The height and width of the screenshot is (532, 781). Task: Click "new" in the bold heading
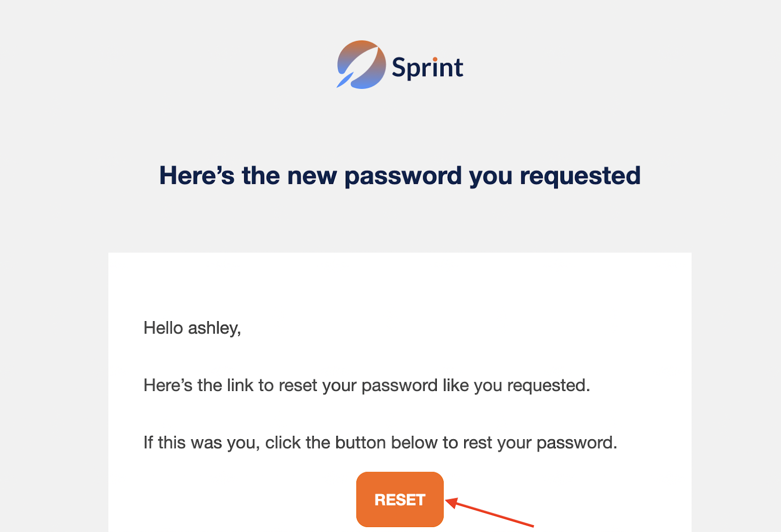click(x=312, y=176)
